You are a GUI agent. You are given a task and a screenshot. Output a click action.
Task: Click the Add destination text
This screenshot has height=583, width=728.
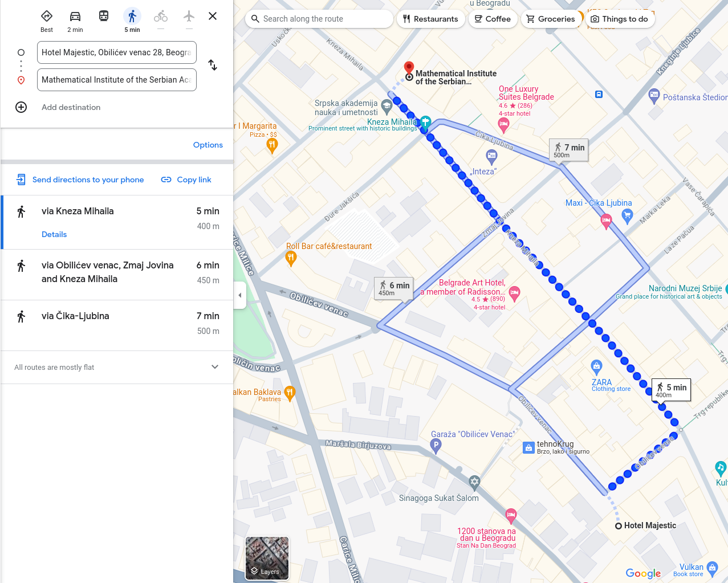71,107
